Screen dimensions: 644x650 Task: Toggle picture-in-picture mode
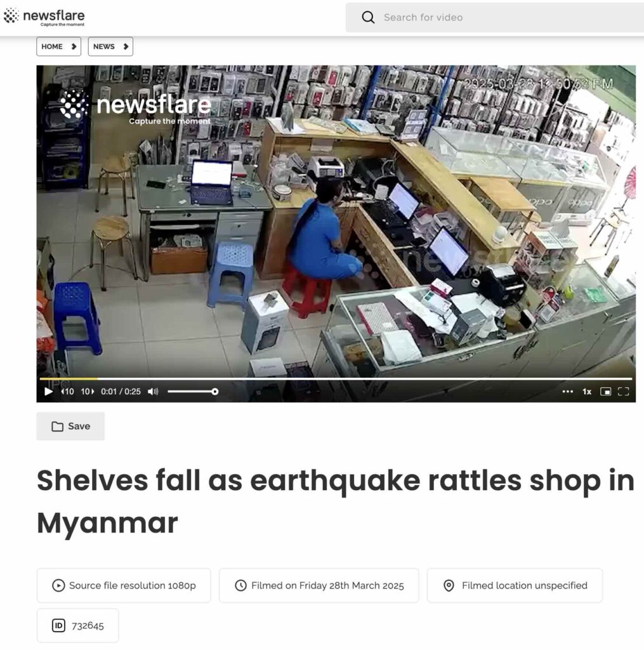coord(605,391)
